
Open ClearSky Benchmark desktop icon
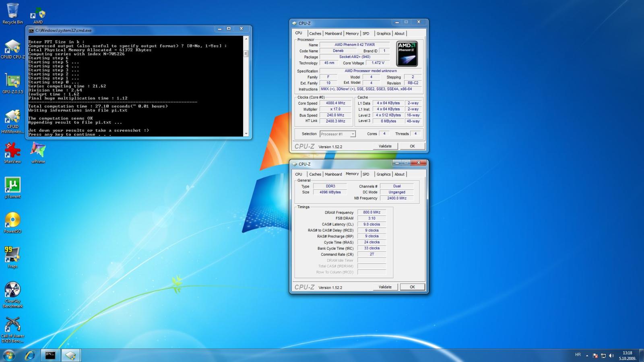[12, 295]
